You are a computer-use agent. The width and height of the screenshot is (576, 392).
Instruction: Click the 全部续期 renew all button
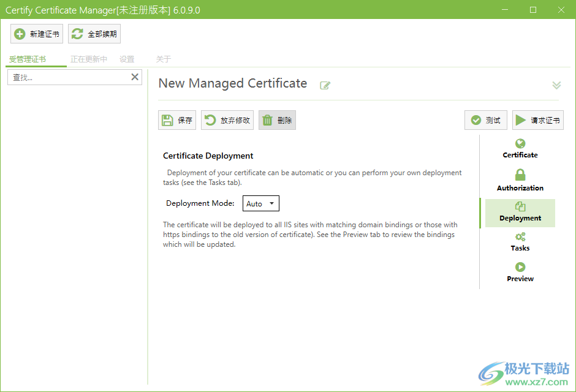click(x=94, y=34)
